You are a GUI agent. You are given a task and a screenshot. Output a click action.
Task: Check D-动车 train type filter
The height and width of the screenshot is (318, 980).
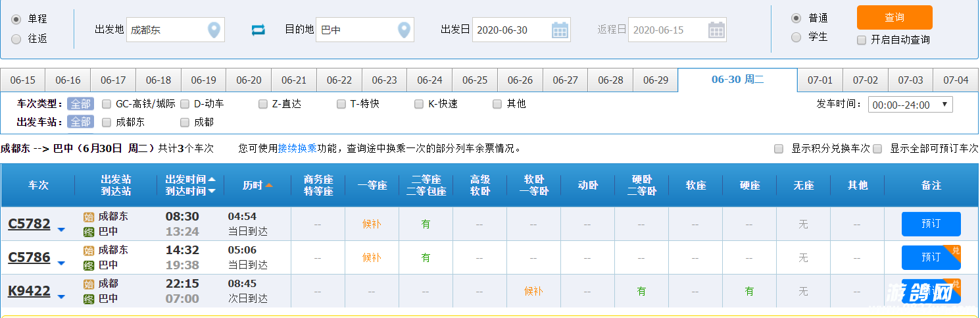click(185, 103)
